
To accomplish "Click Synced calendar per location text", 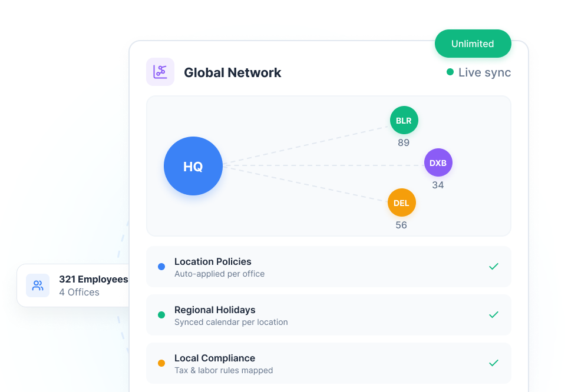I will pyautogui.click(x=231, y=322).
